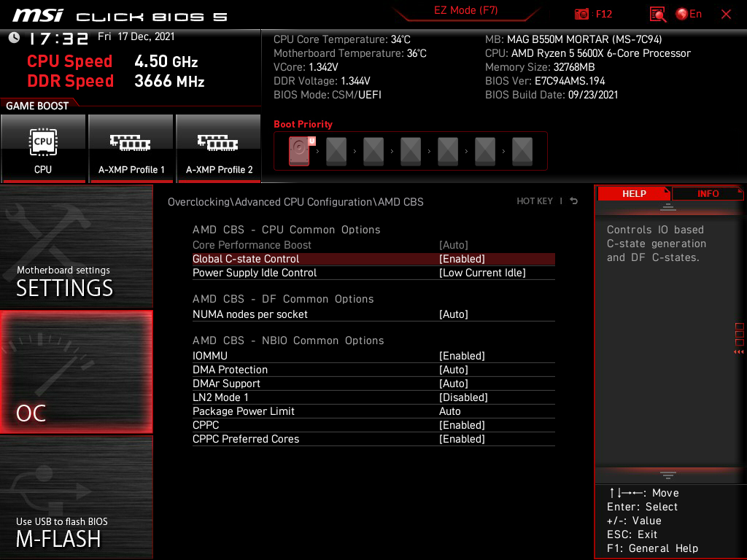Change the DMAr Support [Auto] setting

click(x=454, y=384)
